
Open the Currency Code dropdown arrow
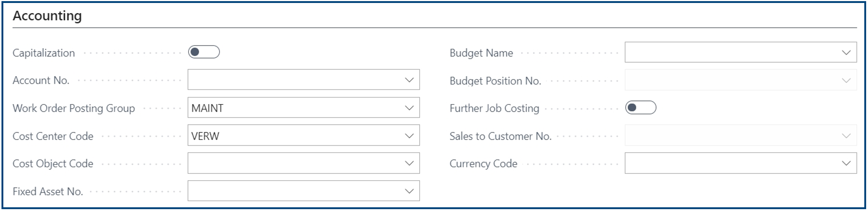pyautogui.click(x=846, y=163)
